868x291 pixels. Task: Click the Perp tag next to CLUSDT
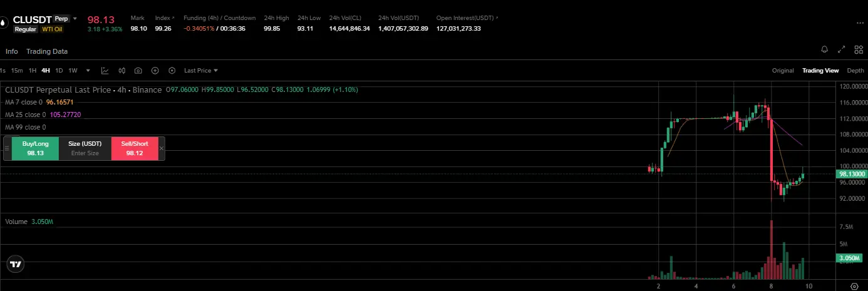pyautogui.click(x=61, y=19)
